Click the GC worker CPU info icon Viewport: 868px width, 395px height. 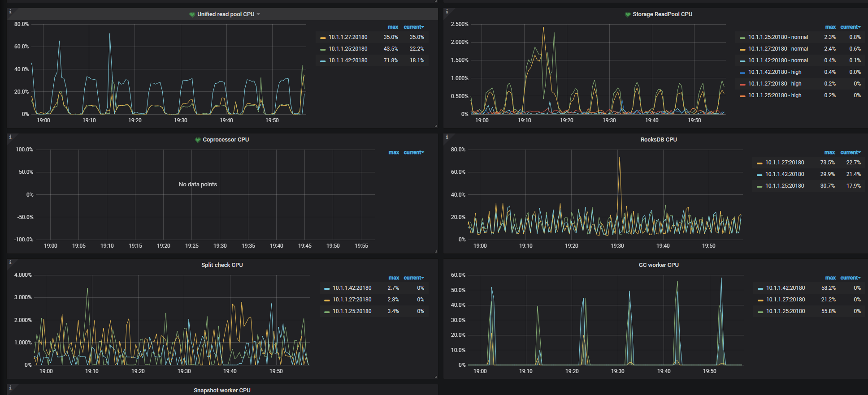tap(447, 262)
